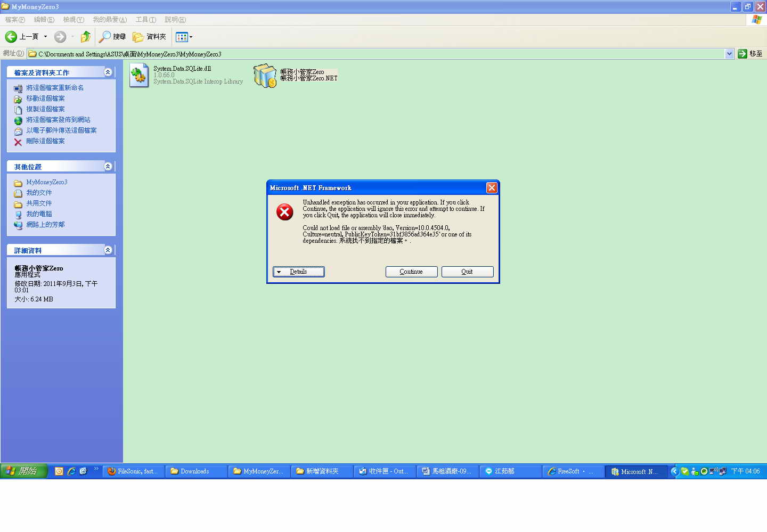The height and width of the screenshot is (532, 767).
Task: Open Back button history dropdown arrow
Action: pos(45,37)
